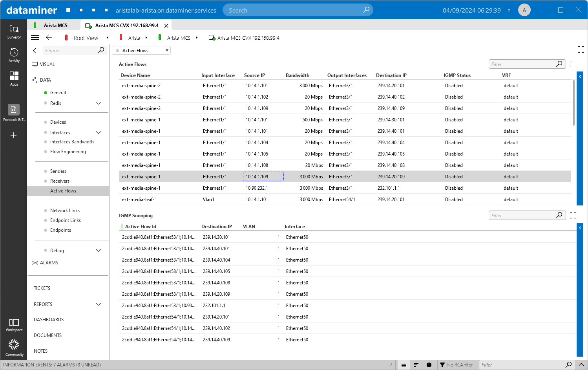Open the Flow Engineering page

click(x=68, y=152)
